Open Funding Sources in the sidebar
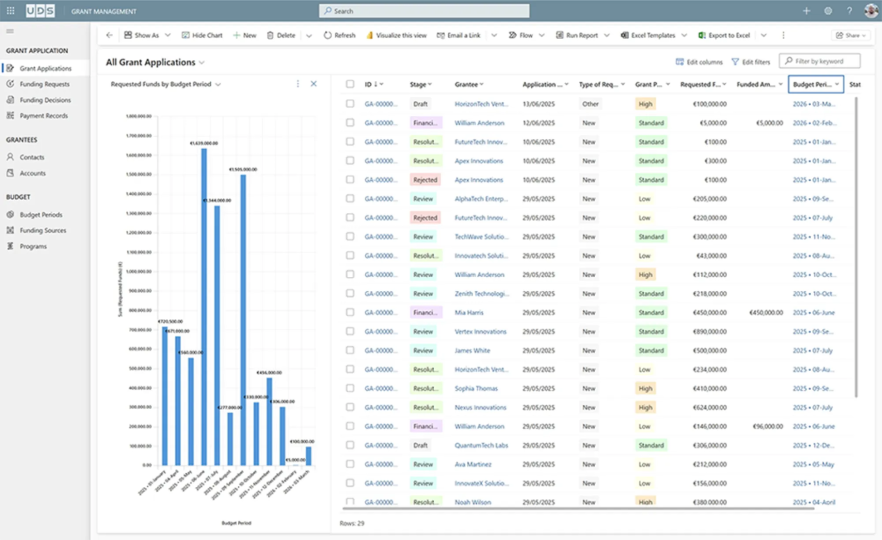882x540 pixels. pyautogui.click(x=43, y=231)
